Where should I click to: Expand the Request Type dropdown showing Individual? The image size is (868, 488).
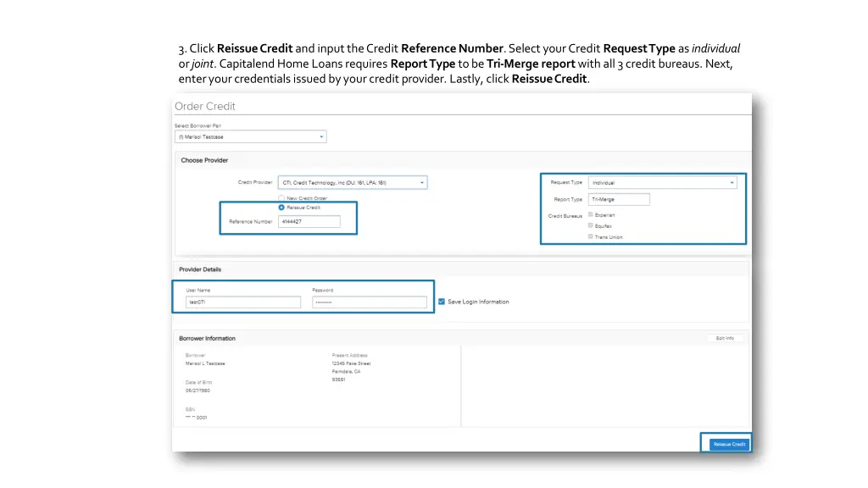(664, 181)
